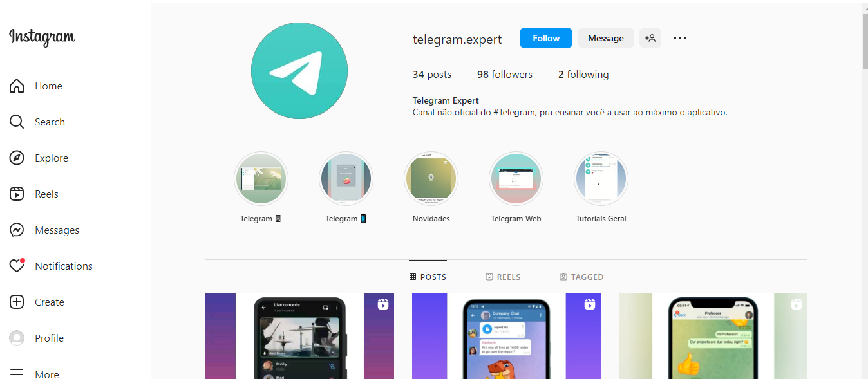Switch to the TAGGED tab
The image size is (868, 379).
(x=581, y=277)
